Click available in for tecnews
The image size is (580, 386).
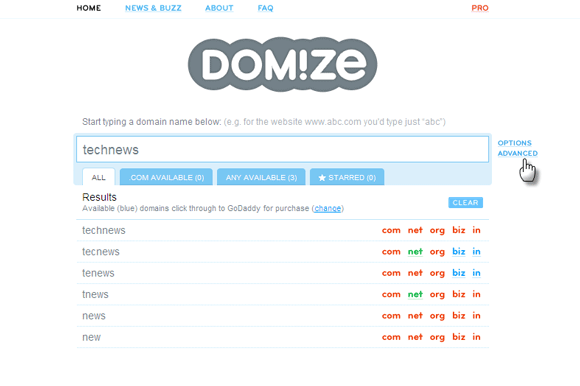tap(476, 251)
